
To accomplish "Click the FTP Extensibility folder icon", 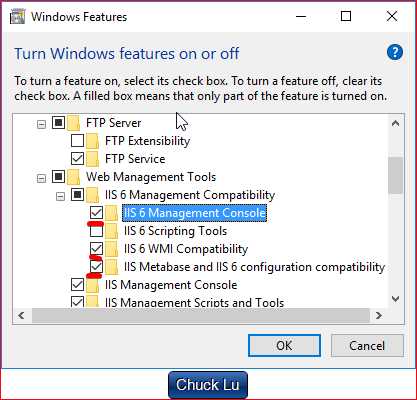I will [x=92, y=141].
